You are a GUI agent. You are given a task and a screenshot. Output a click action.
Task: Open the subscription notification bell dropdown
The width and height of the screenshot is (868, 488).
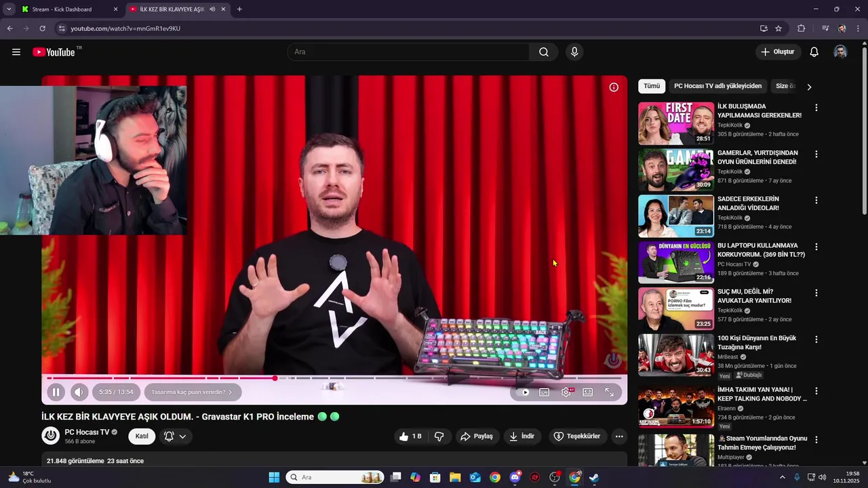(x=175, y=436)
